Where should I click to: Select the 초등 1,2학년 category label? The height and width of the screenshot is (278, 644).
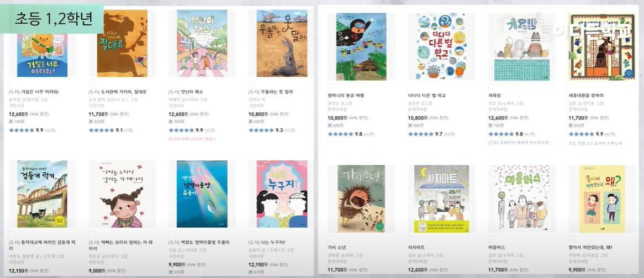pos(54,19)
